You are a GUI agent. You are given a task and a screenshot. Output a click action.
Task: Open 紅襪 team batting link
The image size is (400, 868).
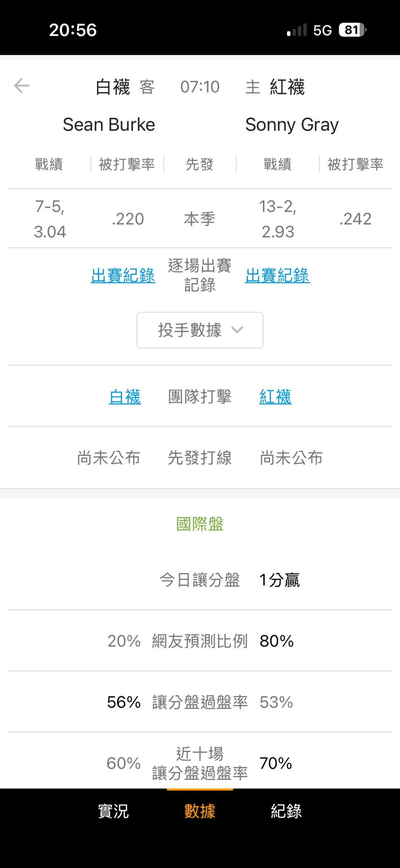[275, 397]
